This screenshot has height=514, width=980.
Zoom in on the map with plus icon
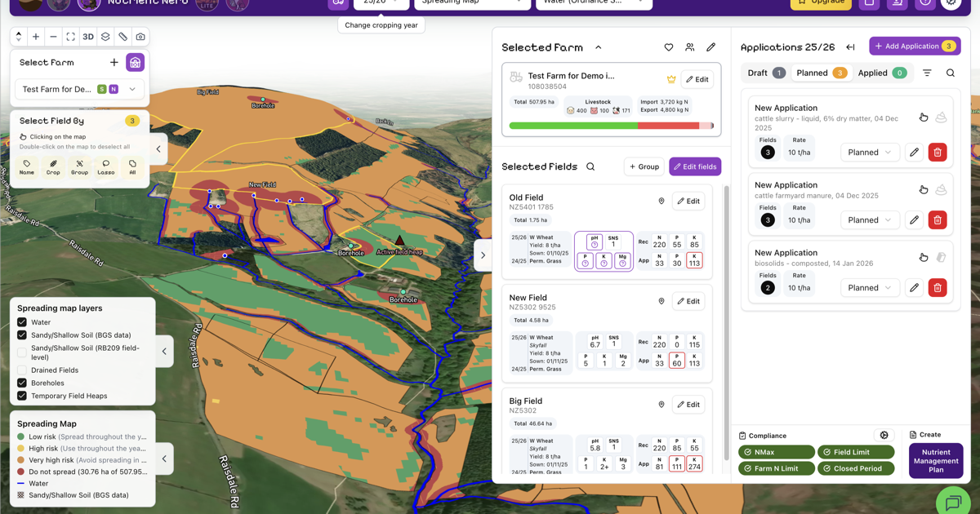coord(36,37)
